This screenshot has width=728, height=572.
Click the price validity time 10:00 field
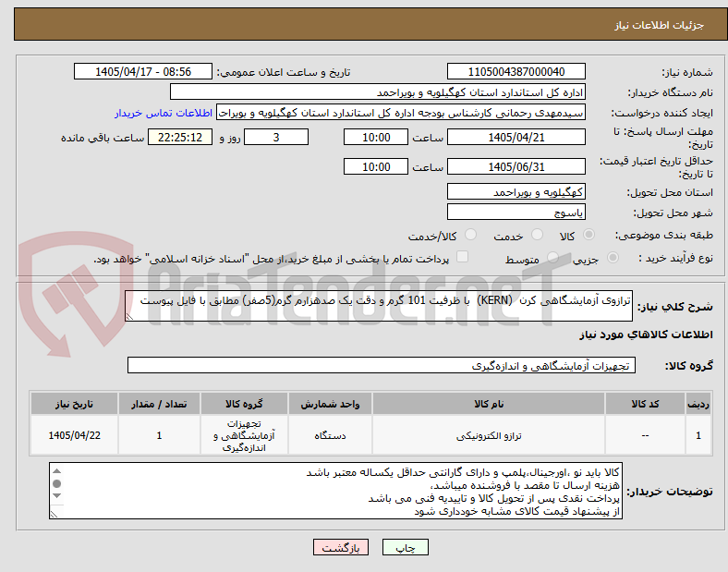(376, 166)
